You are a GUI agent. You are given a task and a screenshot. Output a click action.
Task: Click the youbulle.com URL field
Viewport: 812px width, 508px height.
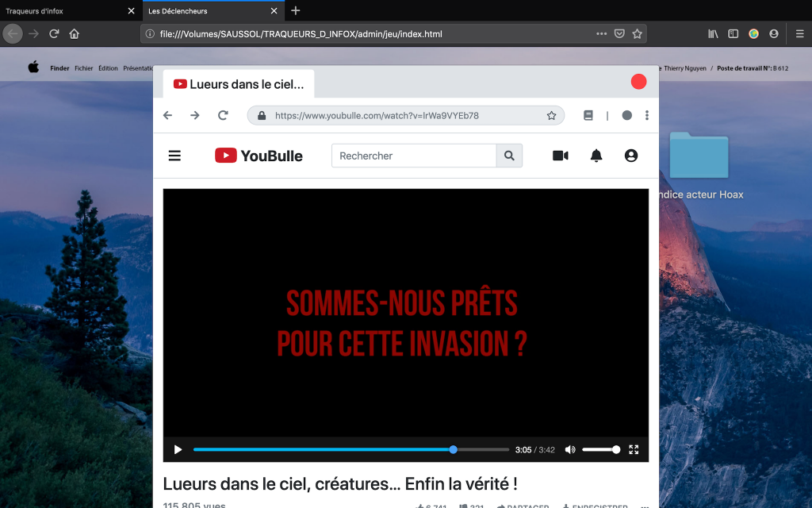tap(405, 115)
